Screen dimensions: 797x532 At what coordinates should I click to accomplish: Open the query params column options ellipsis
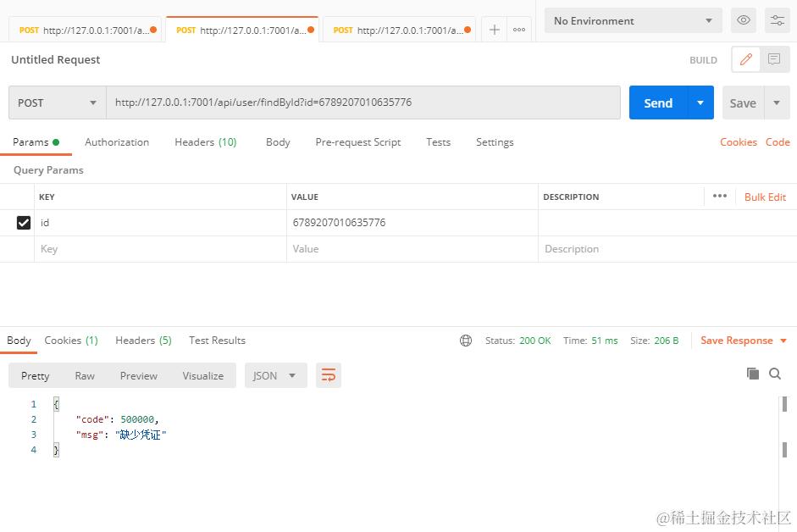tap(719, 197)
